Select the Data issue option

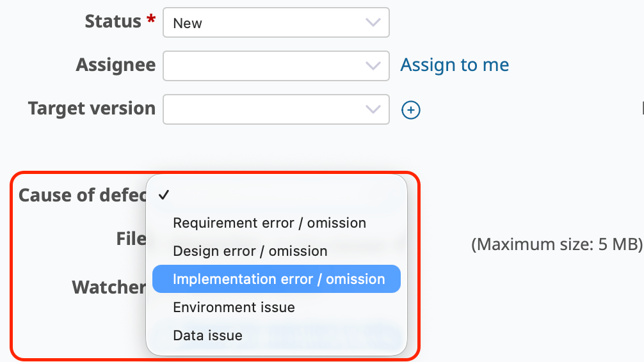[x=207, y=335]
